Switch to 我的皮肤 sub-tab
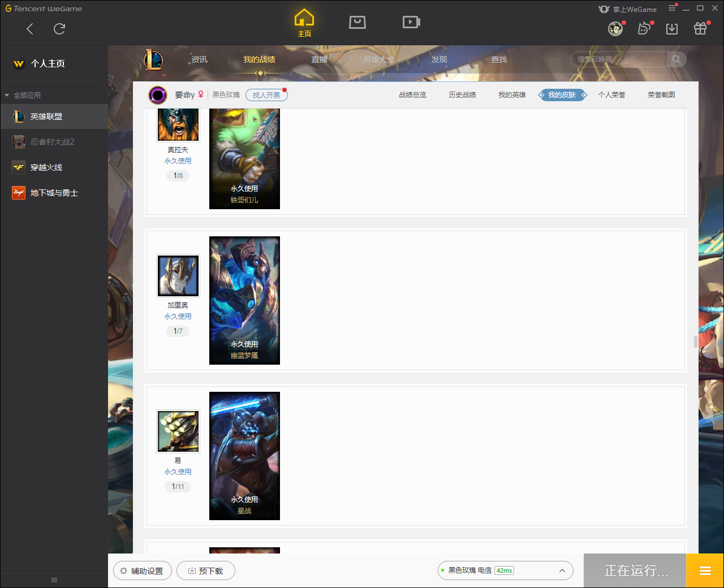The height and width of the screenshot is (588, 724). (x=562, y=95)
